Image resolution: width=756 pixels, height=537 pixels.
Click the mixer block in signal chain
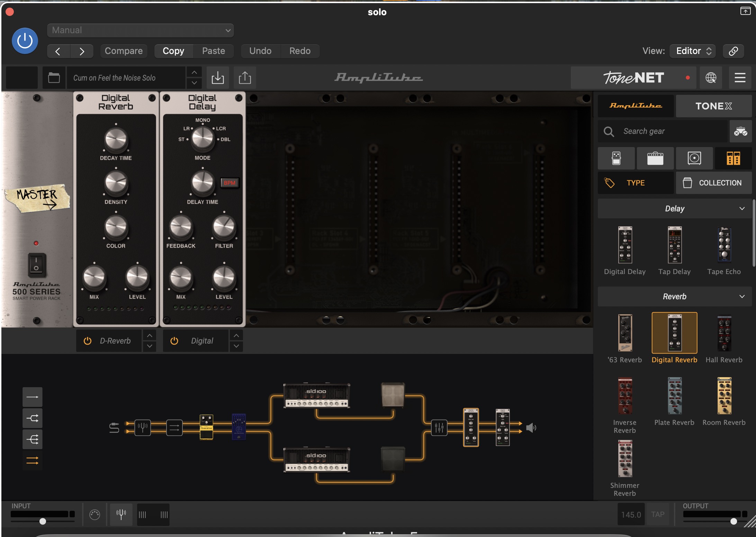tap(439, 428)
